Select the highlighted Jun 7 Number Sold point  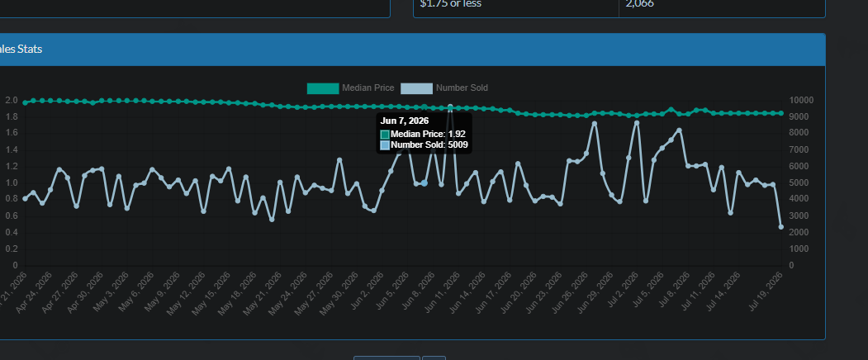click(425, 182)
